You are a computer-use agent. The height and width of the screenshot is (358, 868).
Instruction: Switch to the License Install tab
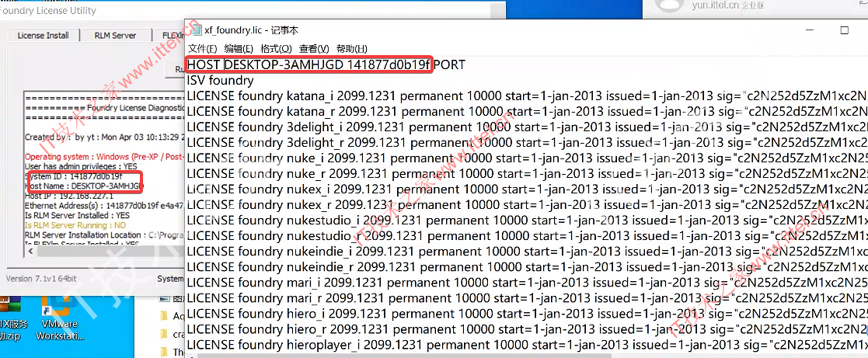44,36
